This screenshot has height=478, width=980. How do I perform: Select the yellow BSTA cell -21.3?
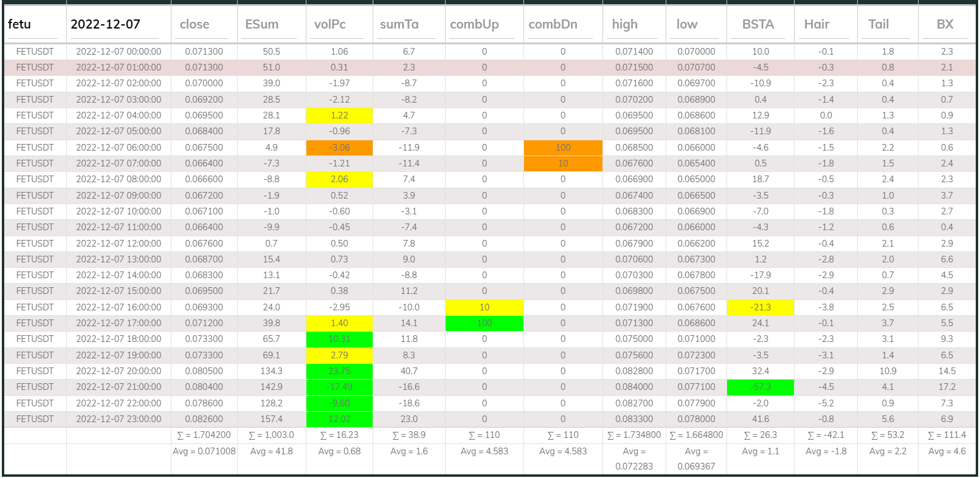[x=761, y=307]
